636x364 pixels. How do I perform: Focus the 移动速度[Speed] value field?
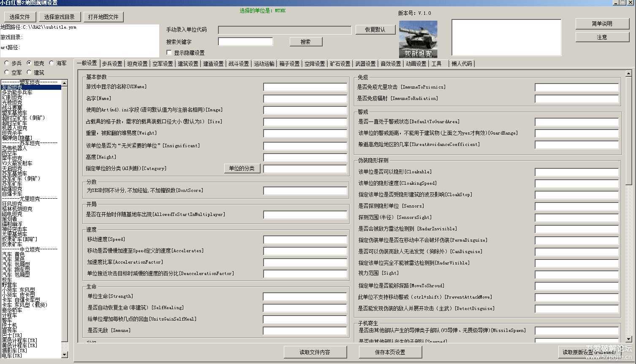(x=305, y=240)
